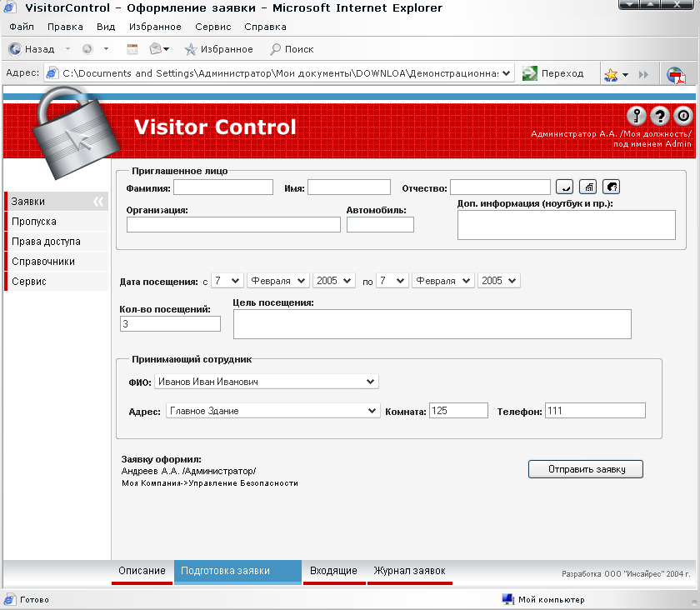Open Сервис in the left sidebar

point(57,282)
